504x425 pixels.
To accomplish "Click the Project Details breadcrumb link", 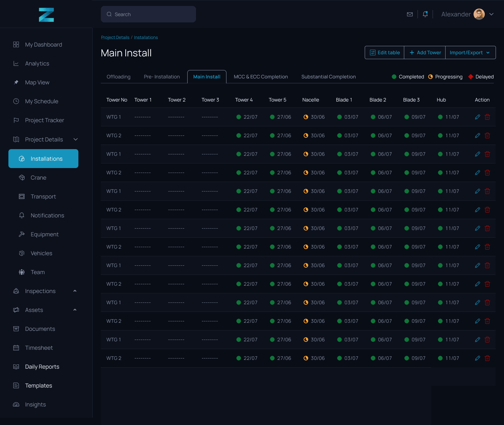I will click(115, 37).
